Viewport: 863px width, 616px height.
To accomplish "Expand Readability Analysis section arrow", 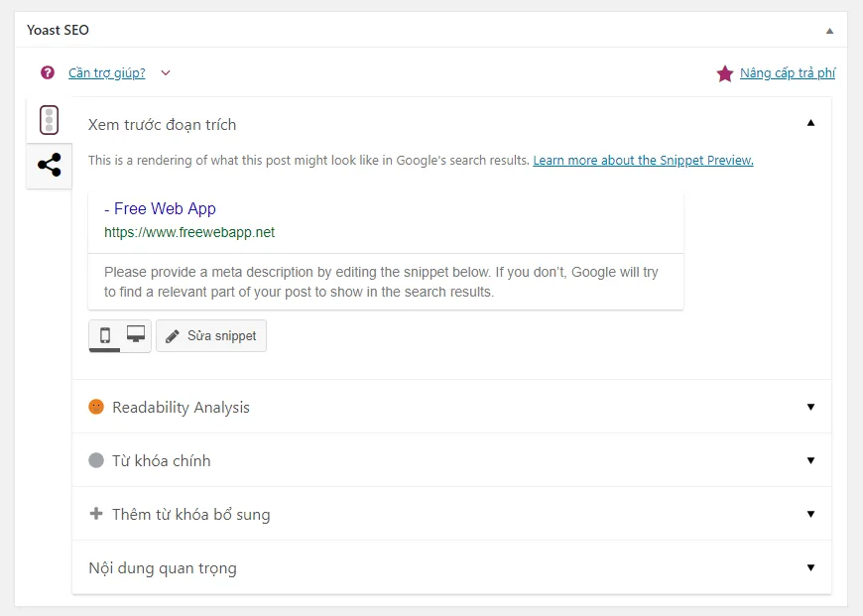I will click(x=810, y=407).
